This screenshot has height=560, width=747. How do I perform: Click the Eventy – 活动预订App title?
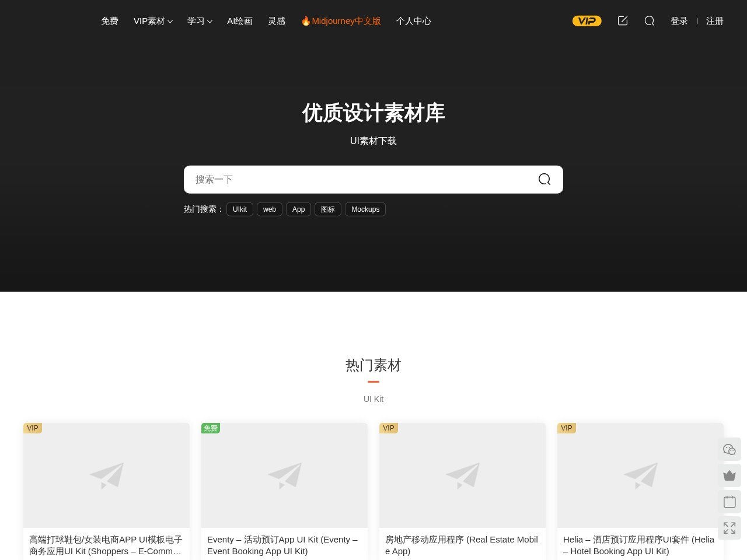point(284,545)
